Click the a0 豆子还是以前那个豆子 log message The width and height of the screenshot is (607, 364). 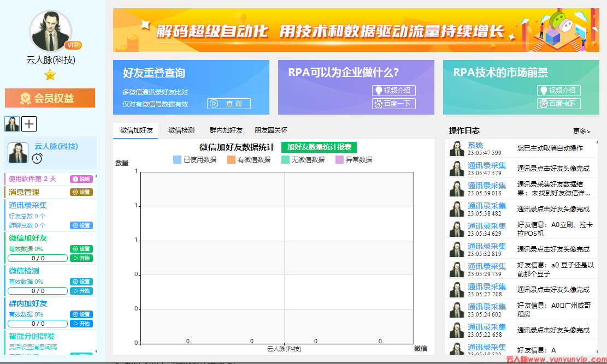(555, 269)
